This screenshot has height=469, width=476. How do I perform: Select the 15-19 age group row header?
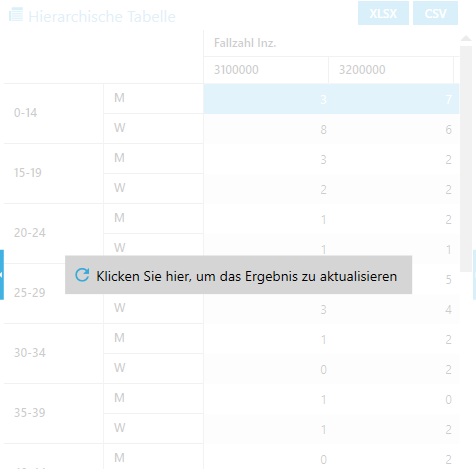[x=54, y=174]
